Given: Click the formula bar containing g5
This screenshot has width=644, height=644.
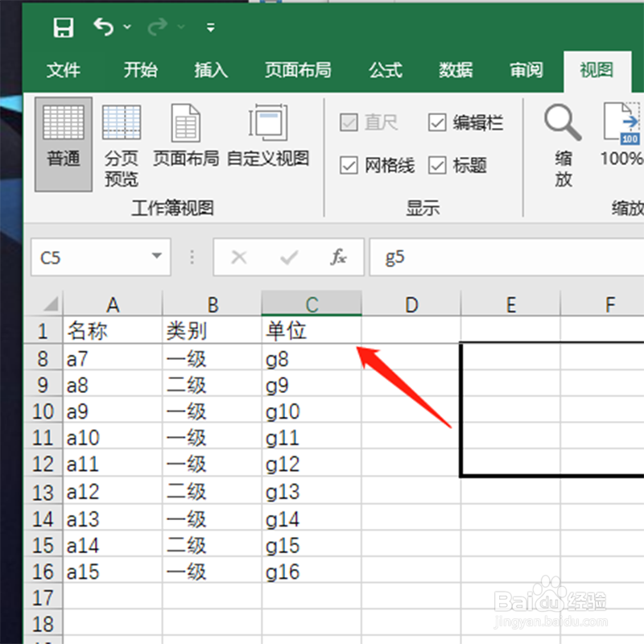Looking at the screenshot, I should pyautogui.click(x=507, y=258).
